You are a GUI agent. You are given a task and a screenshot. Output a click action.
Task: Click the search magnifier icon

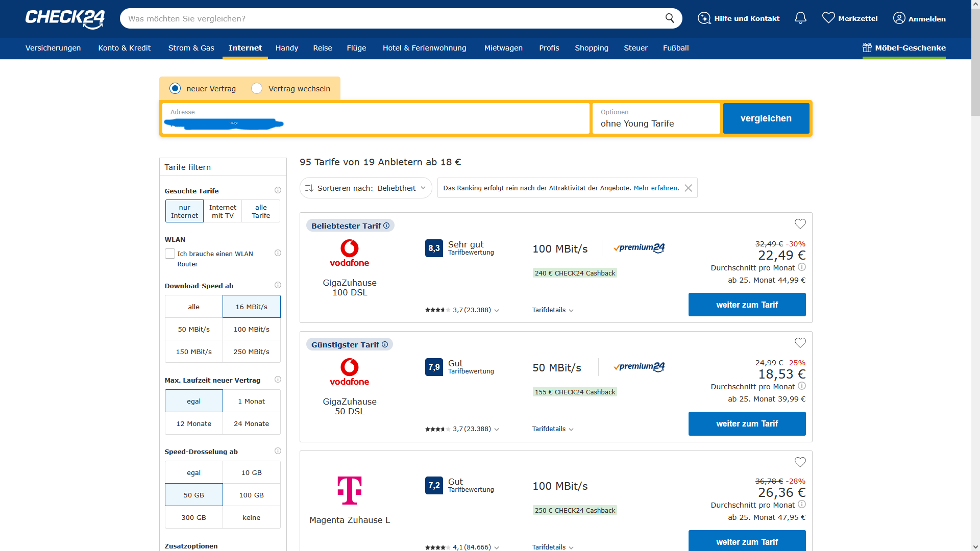(x=670, y=18)
